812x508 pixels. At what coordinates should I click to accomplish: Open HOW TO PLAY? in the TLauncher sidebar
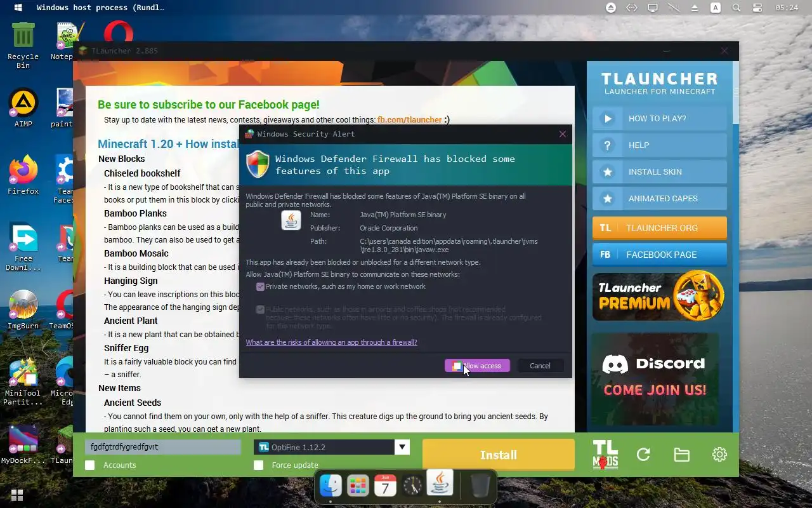660,119
